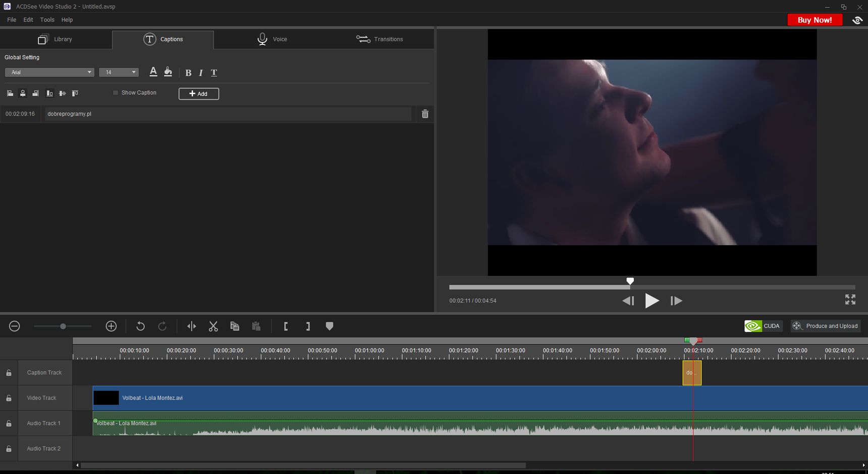
Task: Toggle lock on Audio Track 1
Action: point(9,424)
